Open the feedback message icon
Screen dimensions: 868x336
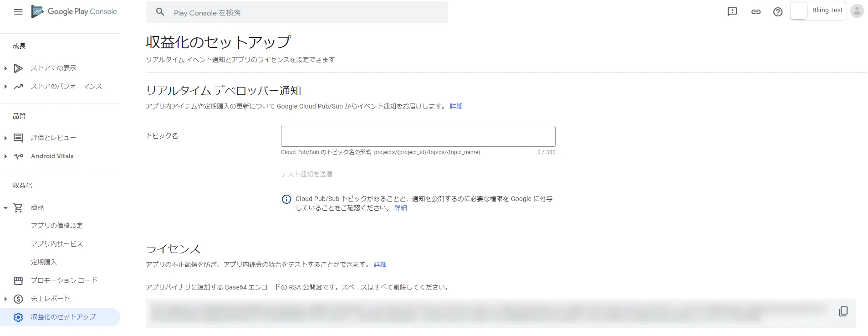pyautogui.click(x=732, y=12)
